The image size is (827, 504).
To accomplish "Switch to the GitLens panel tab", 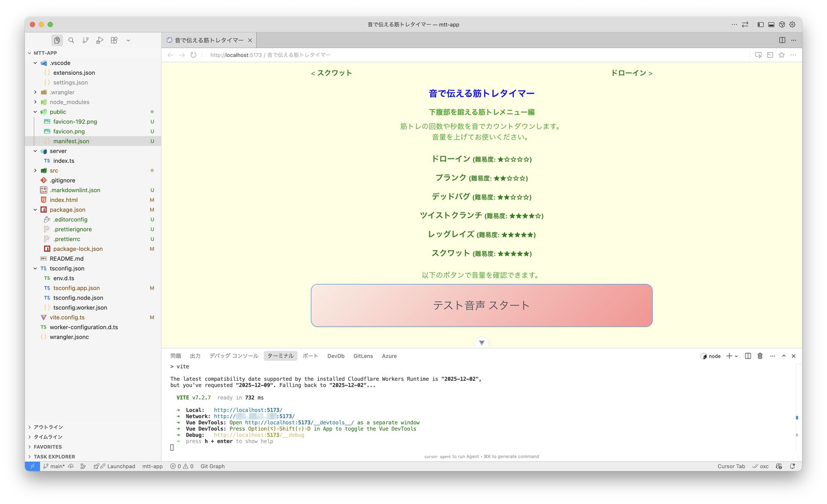I will point(363,356).
